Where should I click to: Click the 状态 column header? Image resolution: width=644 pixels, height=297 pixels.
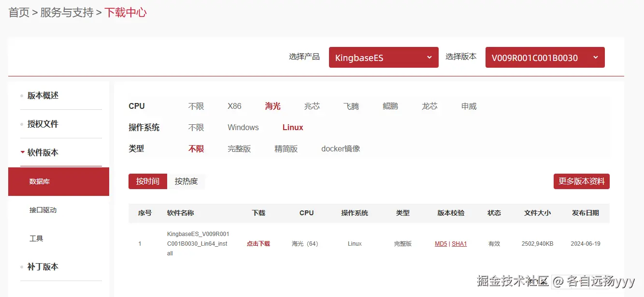[x=494, y=213]
